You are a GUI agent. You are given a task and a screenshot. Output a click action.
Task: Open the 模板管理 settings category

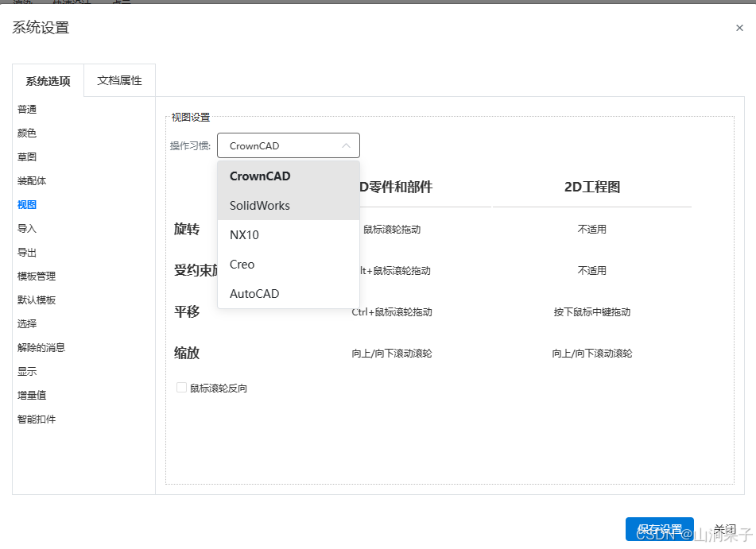[x=37, y=276]
